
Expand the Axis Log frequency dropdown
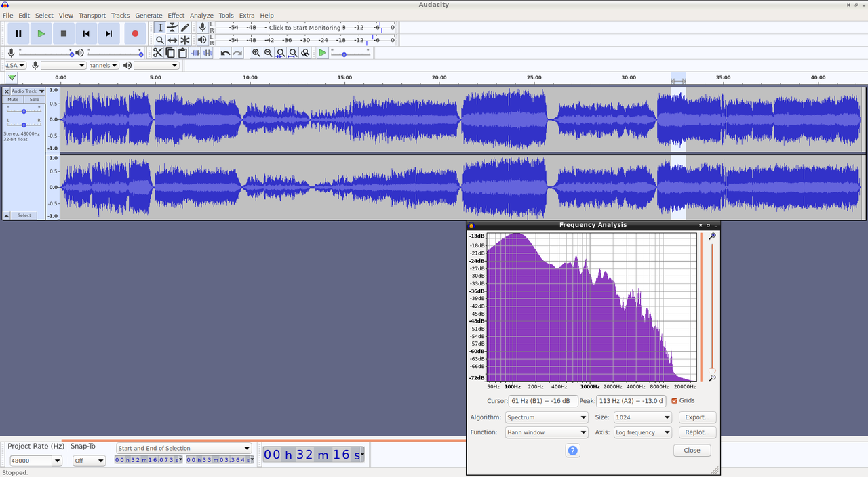pyautogui.click(x=642, y=432)
